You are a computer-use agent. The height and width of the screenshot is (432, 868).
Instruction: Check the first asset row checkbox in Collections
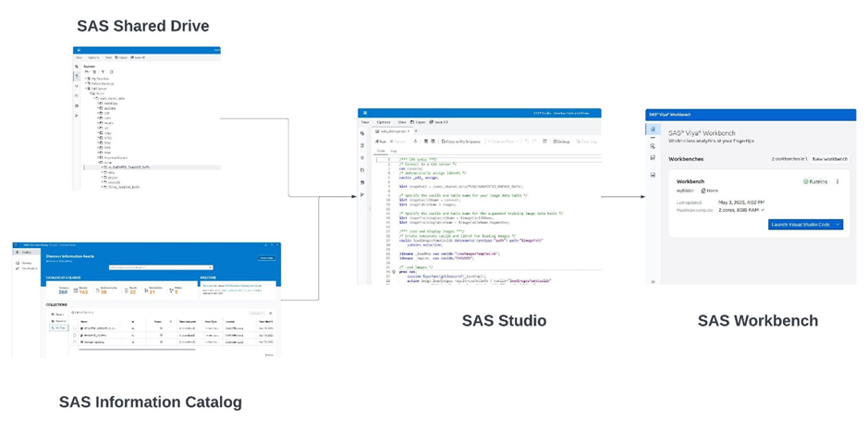click(75, 328)
